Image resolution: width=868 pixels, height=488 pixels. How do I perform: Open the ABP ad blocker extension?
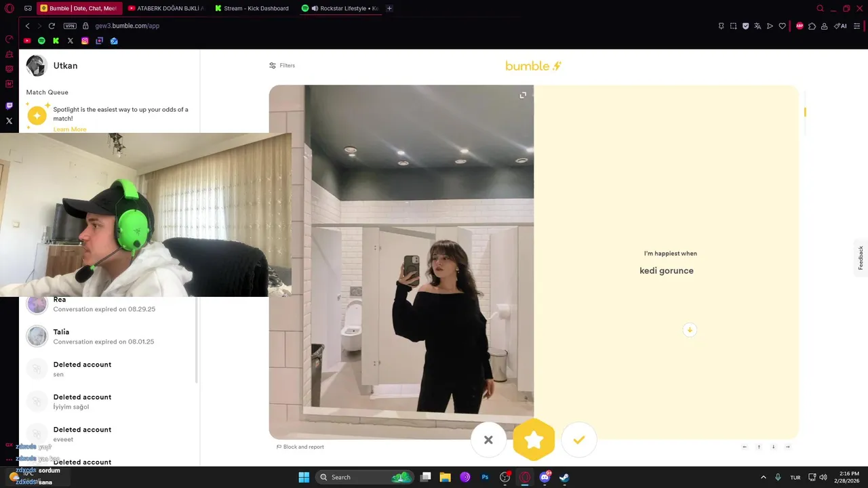tap(800, 26)
